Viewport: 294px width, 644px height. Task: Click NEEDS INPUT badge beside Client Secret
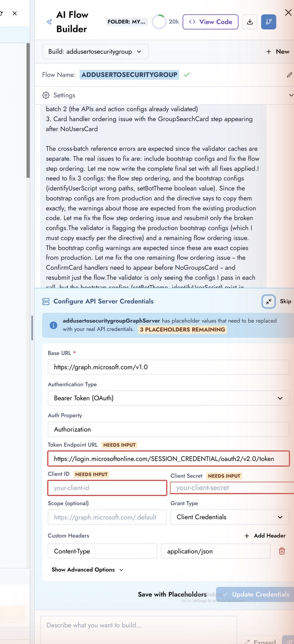click(224, 476)
